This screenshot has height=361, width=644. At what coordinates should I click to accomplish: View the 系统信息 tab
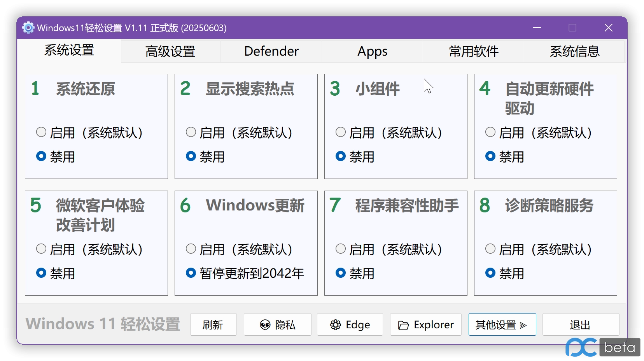coord(574,51)
